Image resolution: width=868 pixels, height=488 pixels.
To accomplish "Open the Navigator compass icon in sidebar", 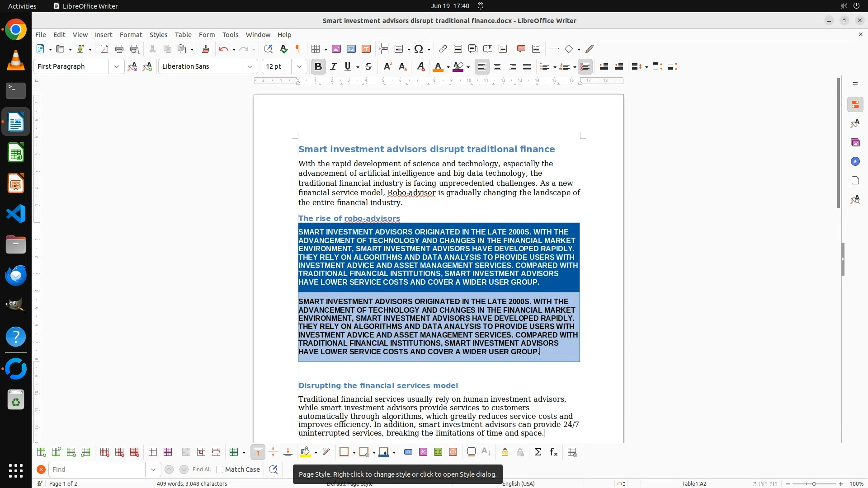I will (x=855, y=162).
